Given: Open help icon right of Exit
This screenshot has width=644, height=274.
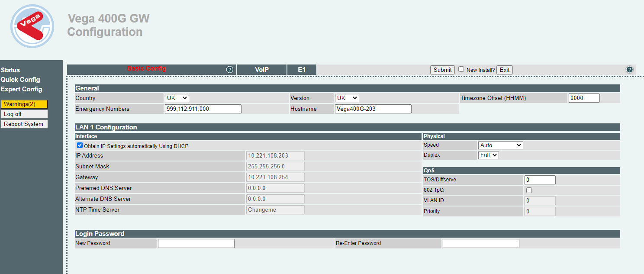Looking at the screenshot, I should click(630, 70).
